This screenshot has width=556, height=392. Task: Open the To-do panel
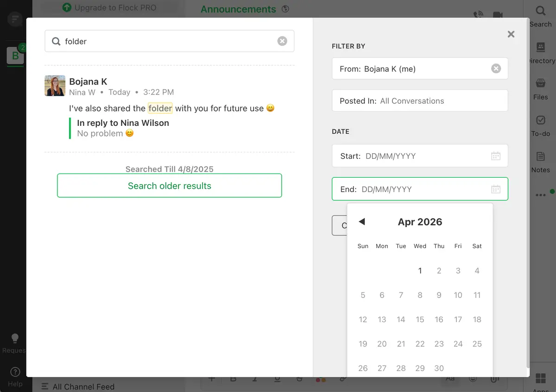[x=540, y=125]
